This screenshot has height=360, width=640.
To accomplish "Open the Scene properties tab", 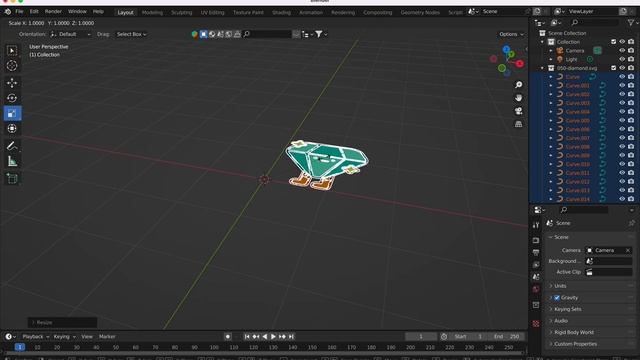I will [x=536, y=277].
